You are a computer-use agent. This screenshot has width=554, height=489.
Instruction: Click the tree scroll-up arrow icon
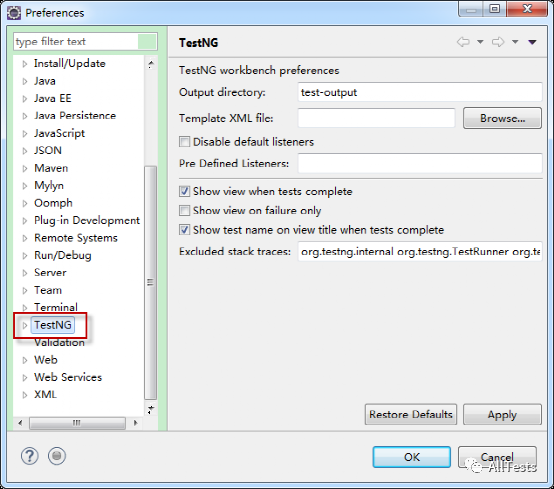pos(151,64)
